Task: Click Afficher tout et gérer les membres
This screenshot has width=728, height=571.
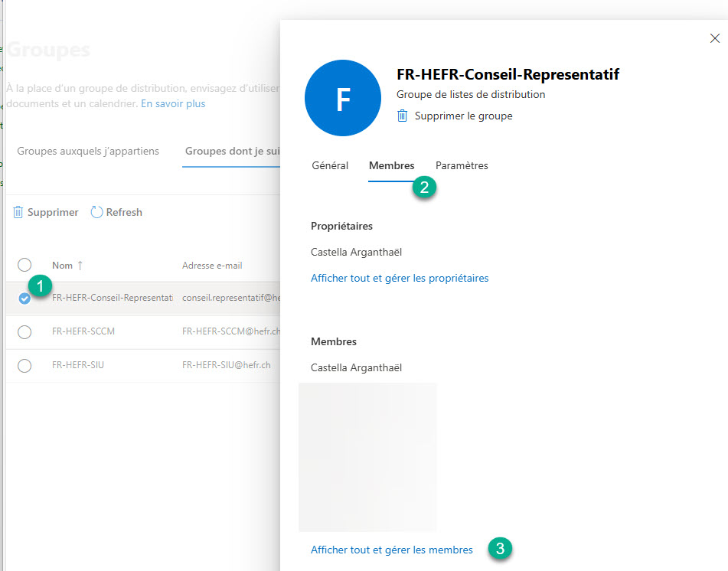Action: point(392,550)
